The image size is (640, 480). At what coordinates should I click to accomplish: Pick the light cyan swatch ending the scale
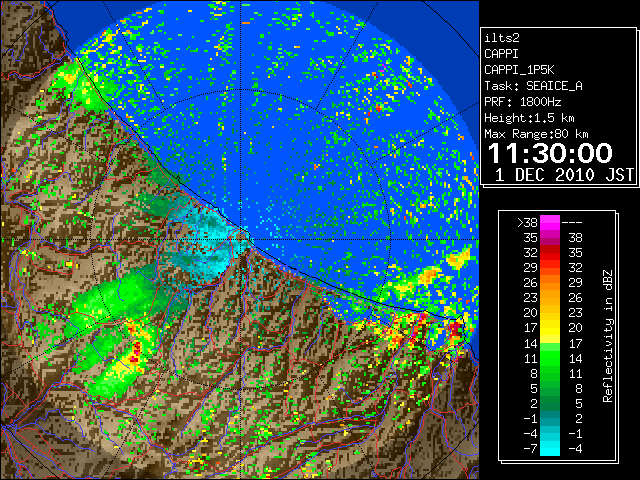pos(550,448)
